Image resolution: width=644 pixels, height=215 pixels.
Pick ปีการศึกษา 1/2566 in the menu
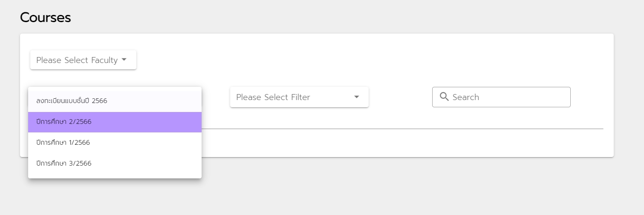click(63, 143)
